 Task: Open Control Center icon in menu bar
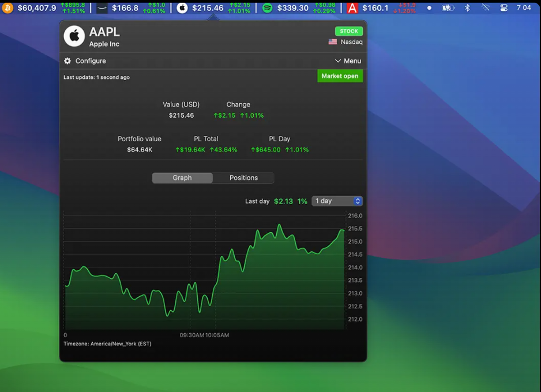click(x=504, y=7)
